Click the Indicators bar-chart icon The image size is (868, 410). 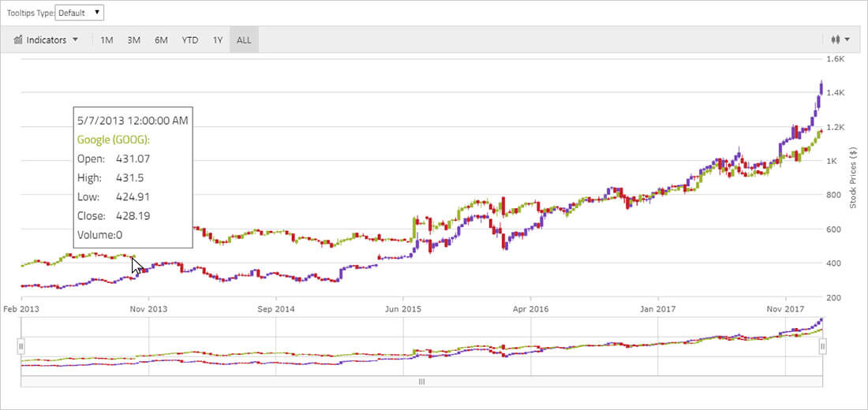coord(17,40)
